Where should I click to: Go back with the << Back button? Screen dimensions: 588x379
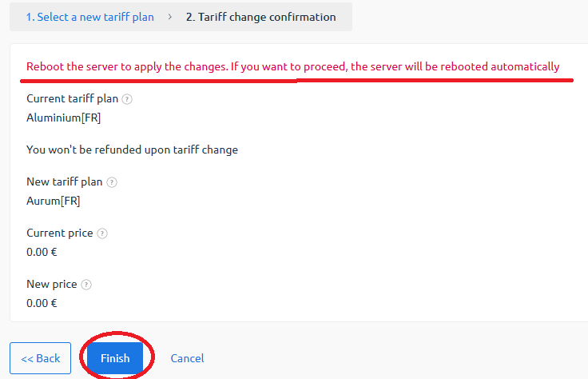pos(41,358)
